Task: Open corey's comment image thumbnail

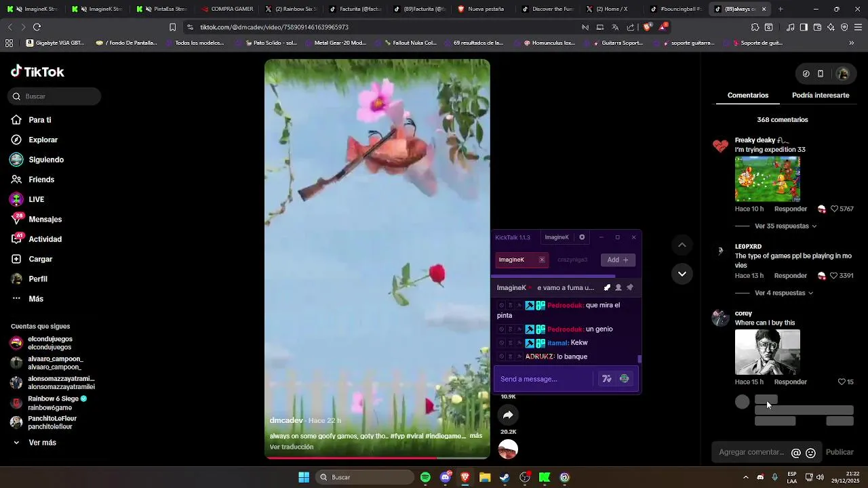Action: tap(768, 352)
